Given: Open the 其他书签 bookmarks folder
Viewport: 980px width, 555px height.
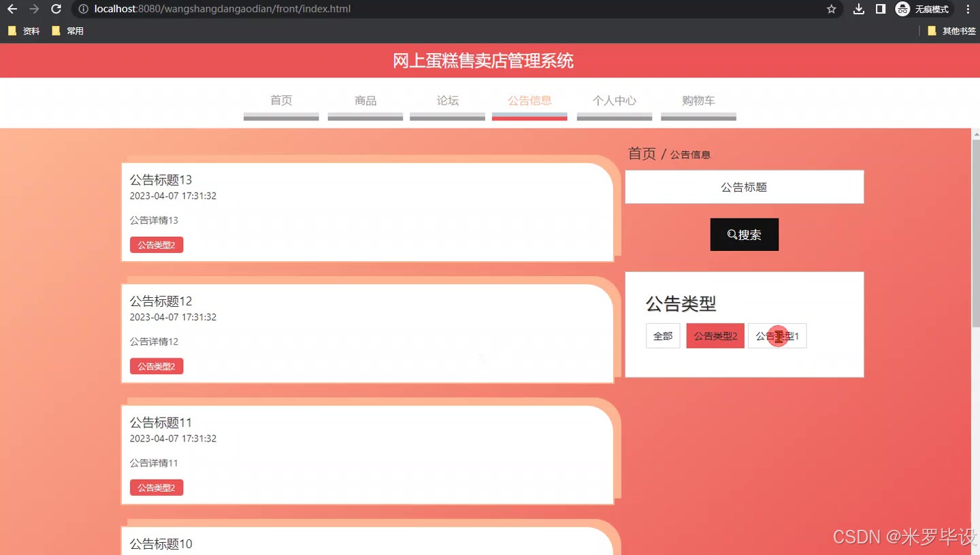Looking at the screenshot, I should [x=951, y=31].
